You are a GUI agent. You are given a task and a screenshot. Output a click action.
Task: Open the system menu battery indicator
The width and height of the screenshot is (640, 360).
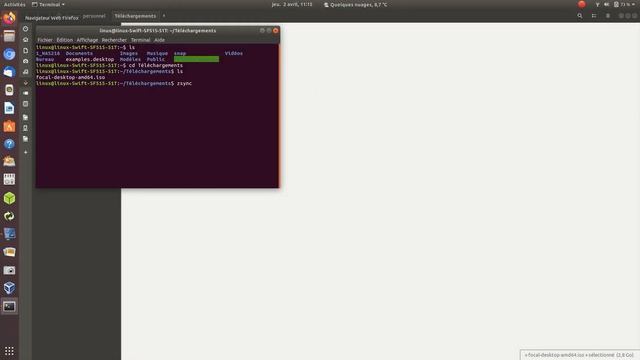pyautogui.click(x=624, y=4)
